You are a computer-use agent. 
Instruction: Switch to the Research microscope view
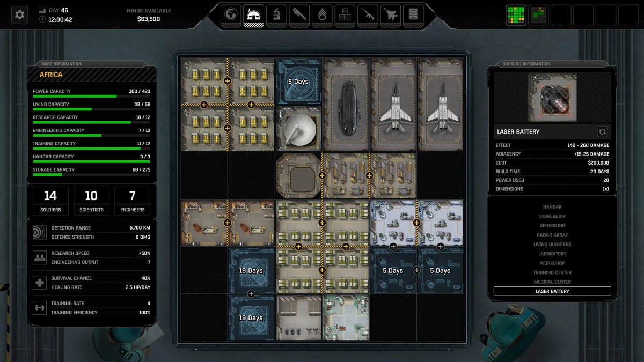pos(276,15)
